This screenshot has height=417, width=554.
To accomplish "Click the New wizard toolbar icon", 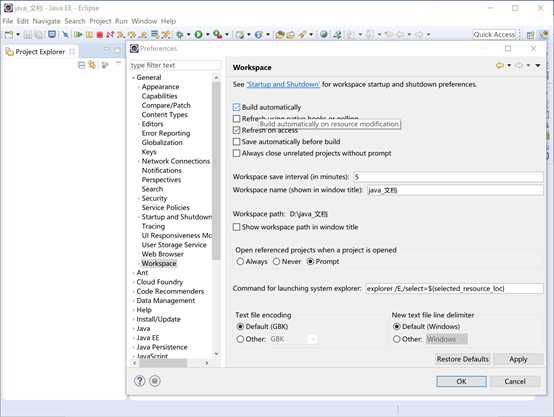I will click(8, 35).
